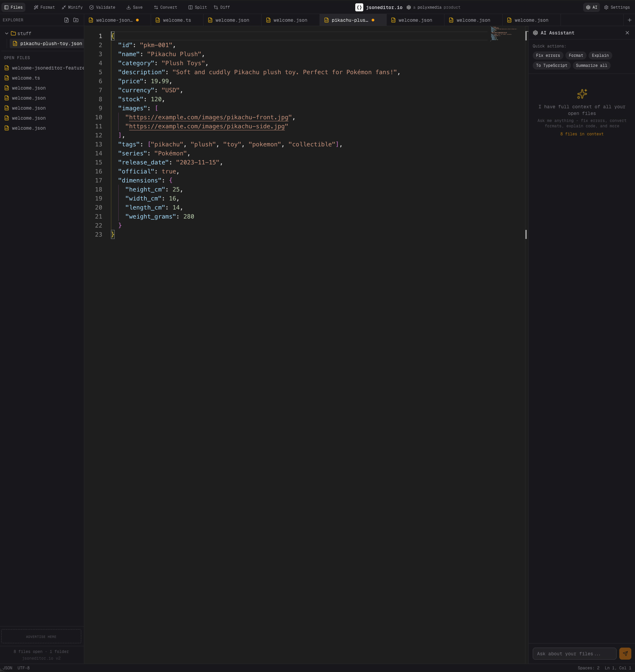Click the pikachu-front.jpg URL link
This screenshot has height=672, width=635.
pyautogui.click(x=209, y=117)
